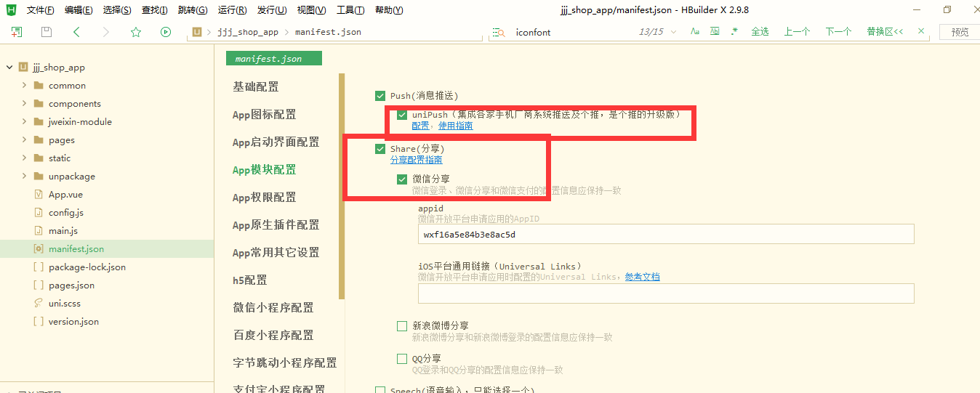Screen dimensions: 980x393
Task: Open the uniPush 使用指南 link
Action: [455, 126]
